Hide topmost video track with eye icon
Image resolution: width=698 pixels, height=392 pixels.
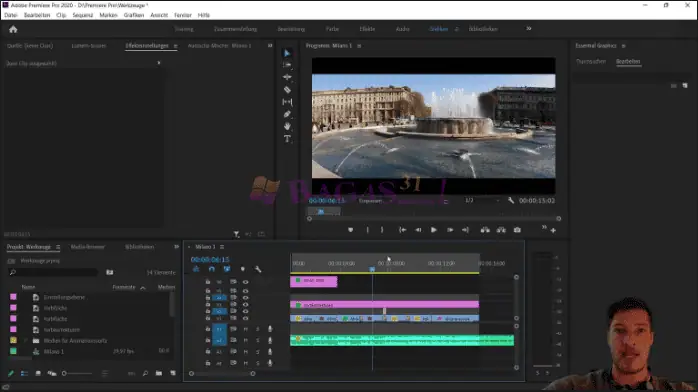point(245,282)
